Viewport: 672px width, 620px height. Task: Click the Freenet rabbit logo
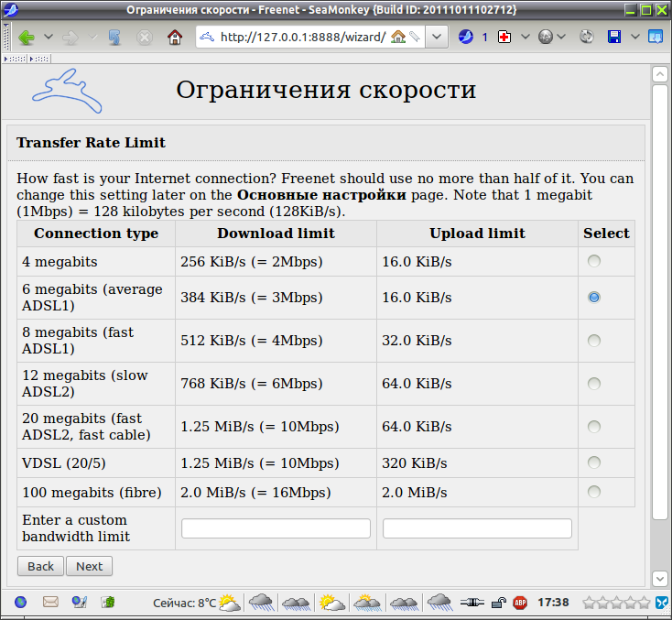[x=67, y=91]
